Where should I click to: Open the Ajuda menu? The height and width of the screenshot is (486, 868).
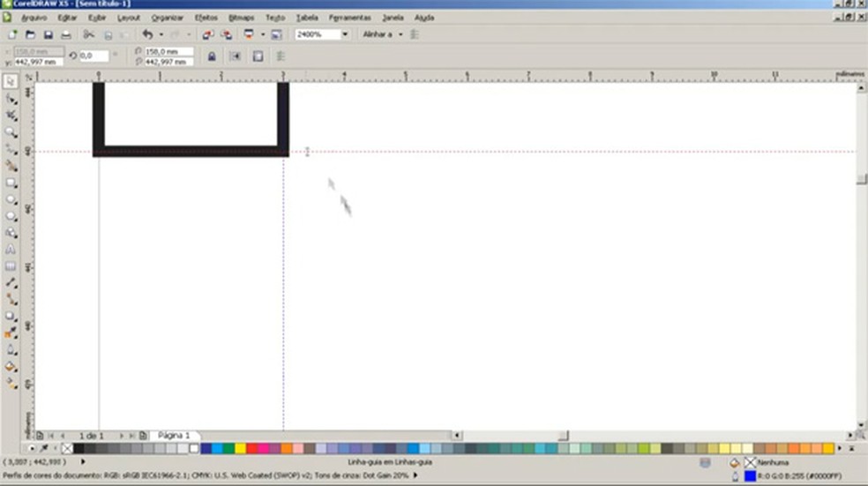424,18
